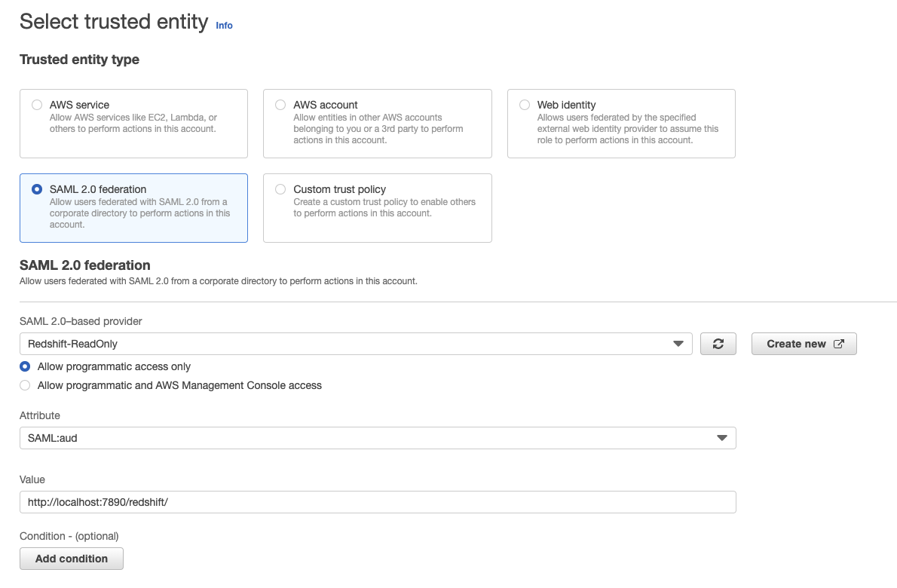
Task: Select SAML 2.0 federation radio button
Action: 37,189
